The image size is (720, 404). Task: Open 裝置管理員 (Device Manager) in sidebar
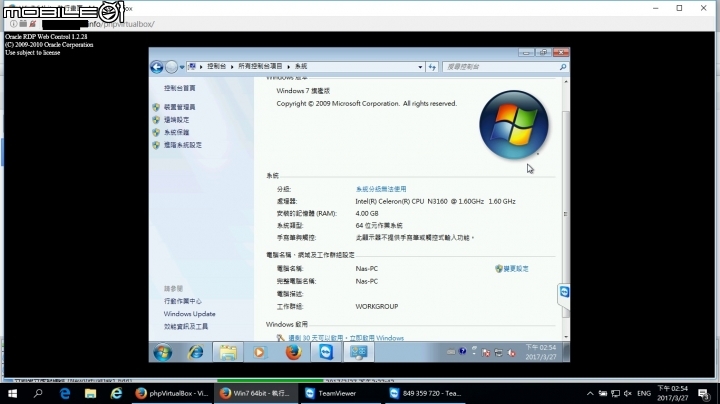[180, 107]
